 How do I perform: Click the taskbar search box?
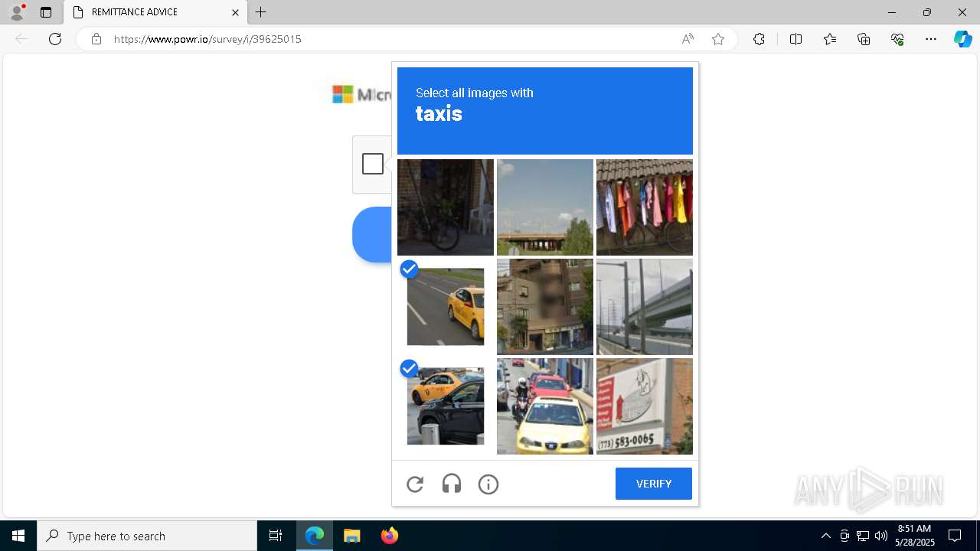(x=147, y=536)
